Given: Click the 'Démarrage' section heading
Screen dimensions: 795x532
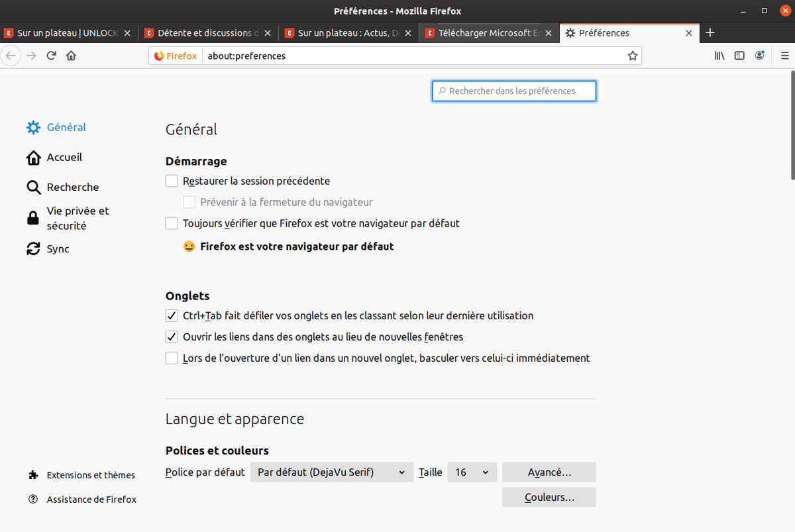Looking at the screenshot, I should click(196, 161).
